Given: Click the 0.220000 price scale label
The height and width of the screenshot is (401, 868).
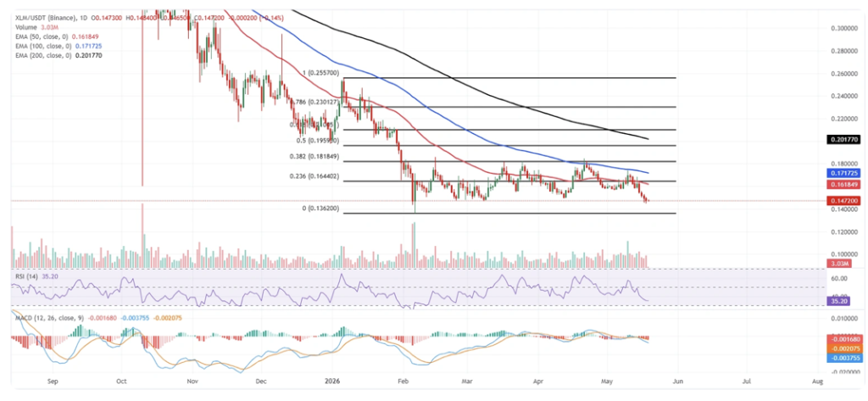Looking at the screenshot, I should (845, 119).
